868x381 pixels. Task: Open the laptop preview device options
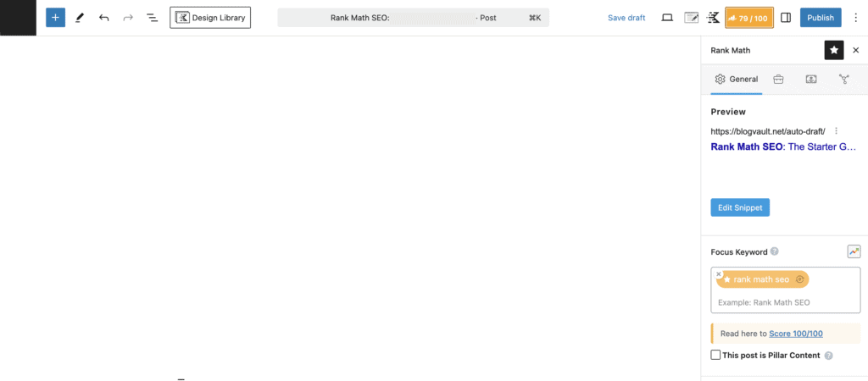668,18
